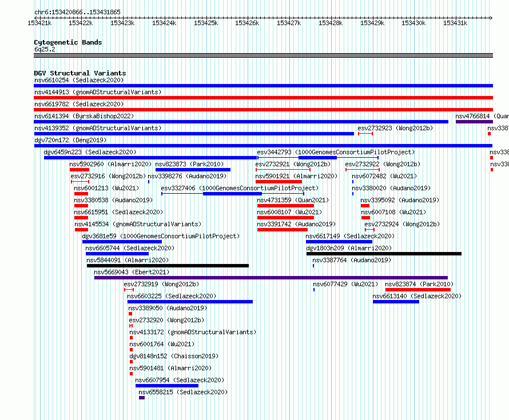This screenshot has width=509, height=420.
Task: Open nsv4133172 (gnomADStructuralVariants) label
Action: click(x=193, y=332)
